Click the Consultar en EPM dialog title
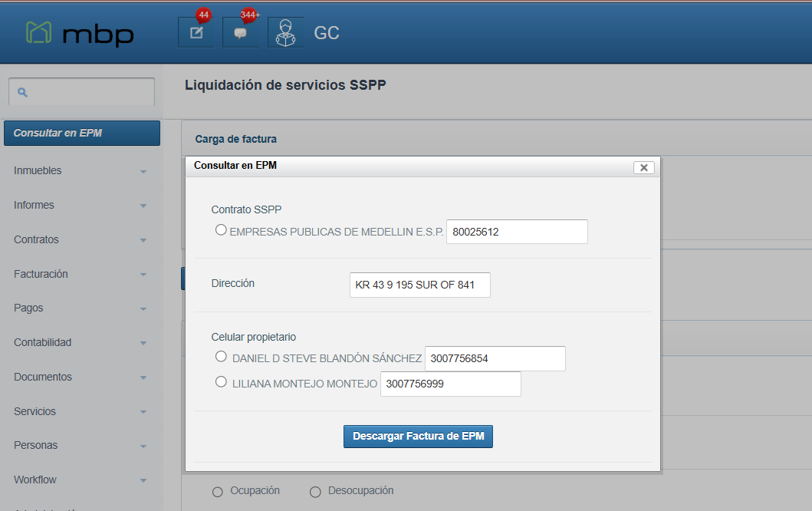Image resolution: width=812 pixels, height=511 pixels. (235, 165)
